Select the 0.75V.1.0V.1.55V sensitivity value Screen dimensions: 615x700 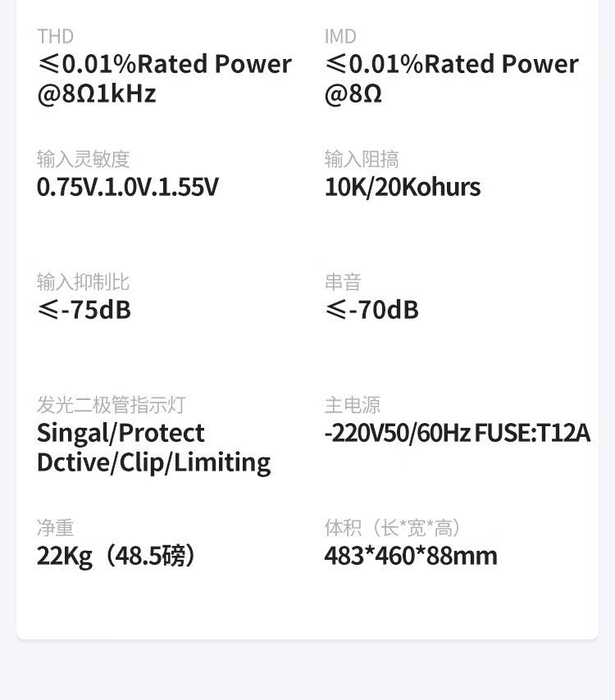click(x=128, y=187)
